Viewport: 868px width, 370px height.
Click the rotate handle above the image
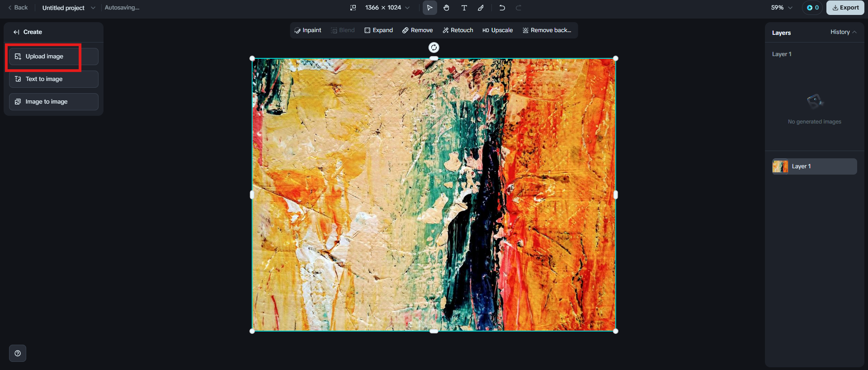tap(434, 47)
